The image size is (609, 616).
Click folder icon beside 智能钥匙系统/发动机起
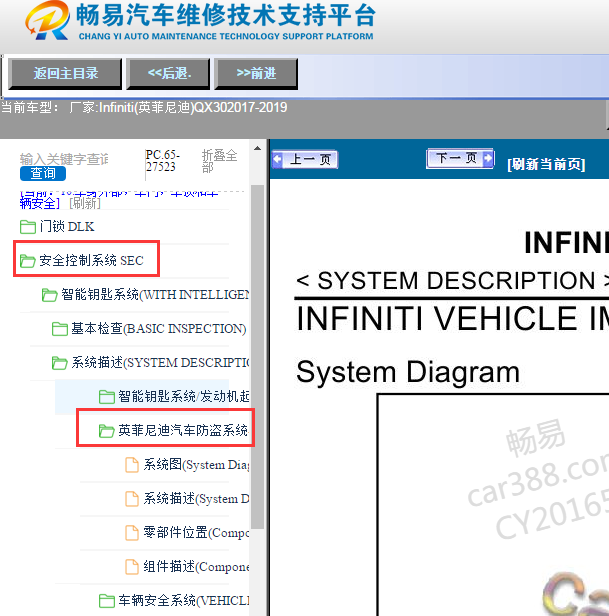click(106, 397)
